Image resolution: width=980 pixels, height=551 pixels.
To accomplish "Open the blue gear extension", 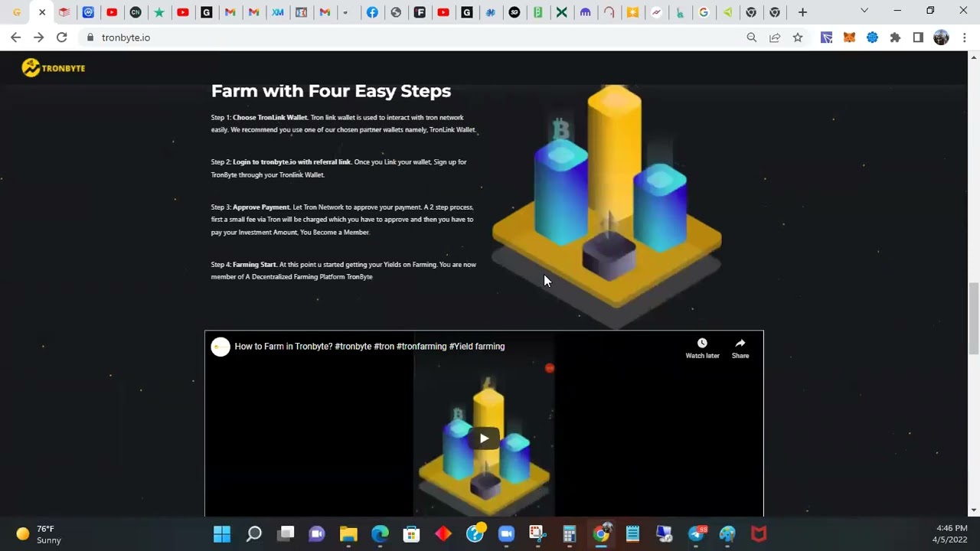I will (872, 37).
